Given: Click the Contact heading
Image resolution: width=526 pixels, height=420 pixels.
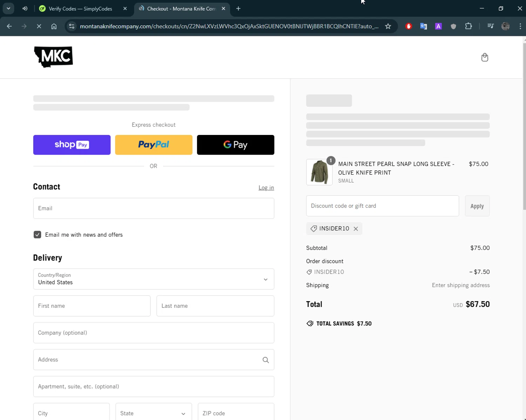Looking at the screenshot, I should [x=47, y=187].
